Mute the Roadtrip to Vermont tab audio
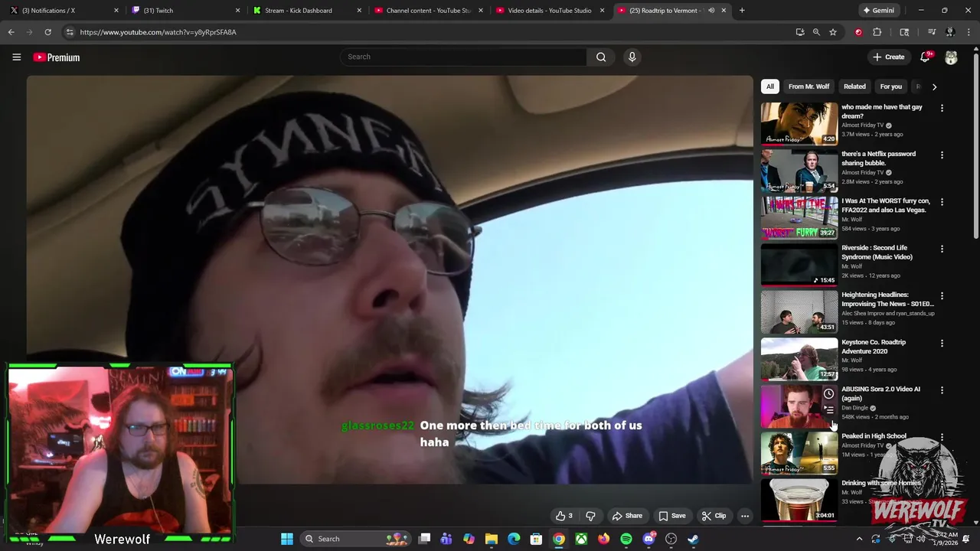 point(711,11)
